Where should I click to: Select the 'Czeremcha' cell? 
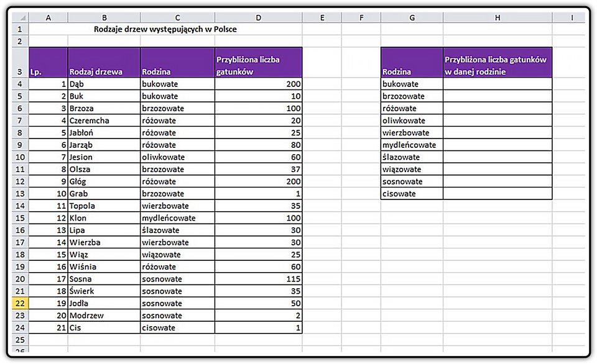[x=104, y=121]
